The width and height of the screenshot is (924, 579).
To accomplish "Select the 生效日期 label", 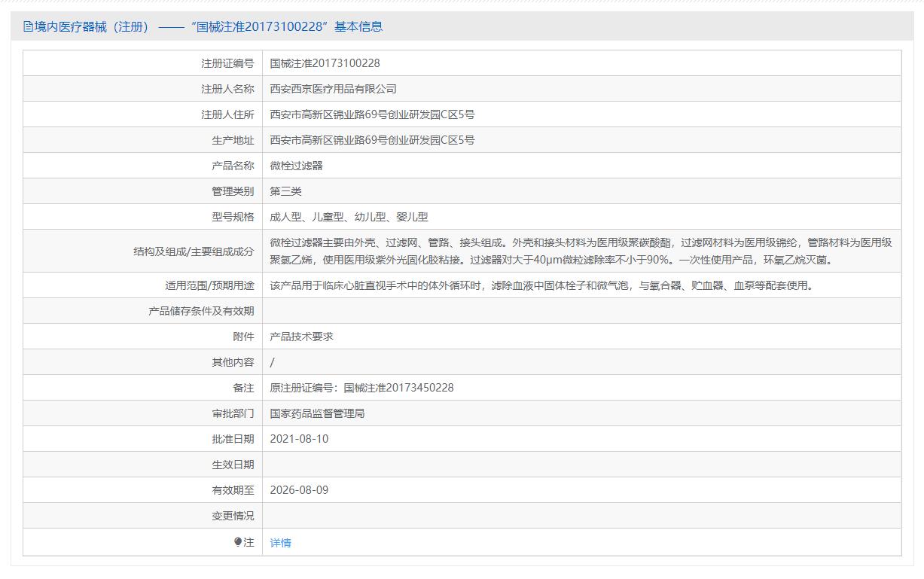I will [233, 465].
